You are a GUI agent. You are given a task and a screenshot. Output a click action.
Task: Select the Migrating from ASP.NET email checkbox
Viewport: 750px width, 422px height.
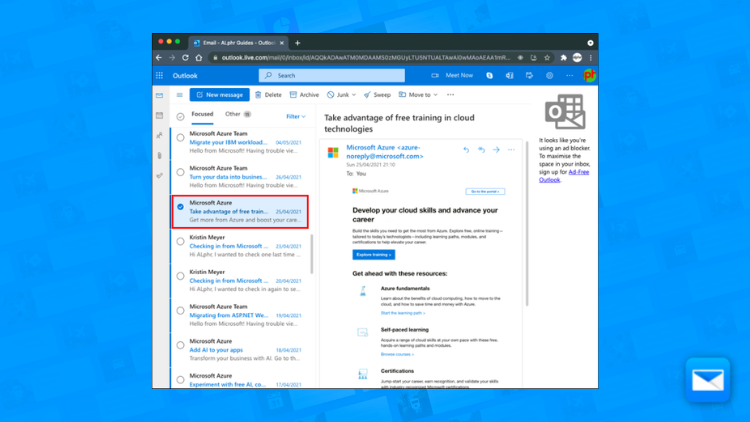(180, 311)
